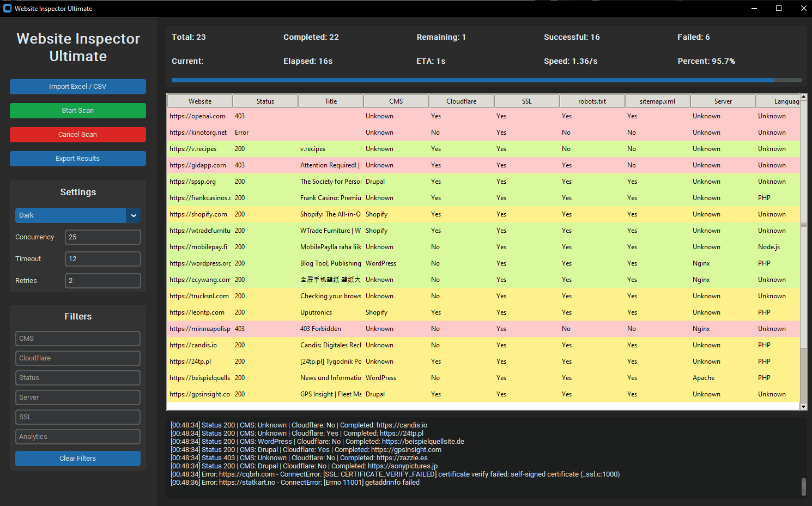812x506 pixels.
Task: Cancel the running scan
Action: click(x=78, y=135)
